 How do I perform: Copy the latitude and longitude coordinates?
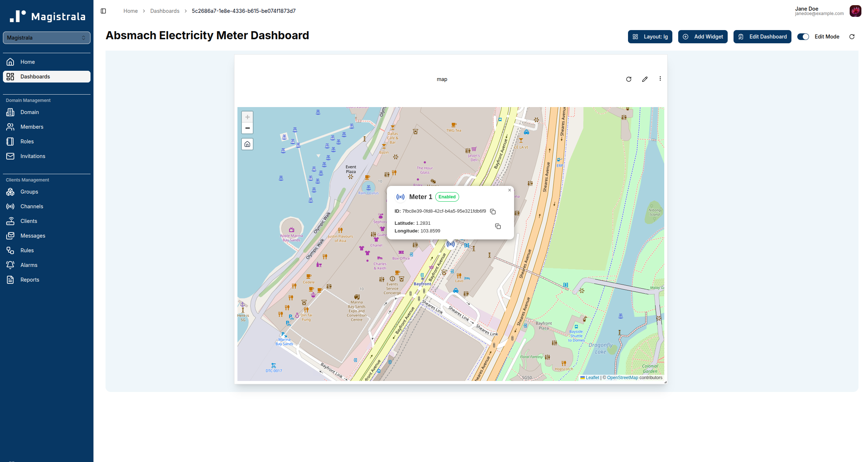tap(498, 226)
